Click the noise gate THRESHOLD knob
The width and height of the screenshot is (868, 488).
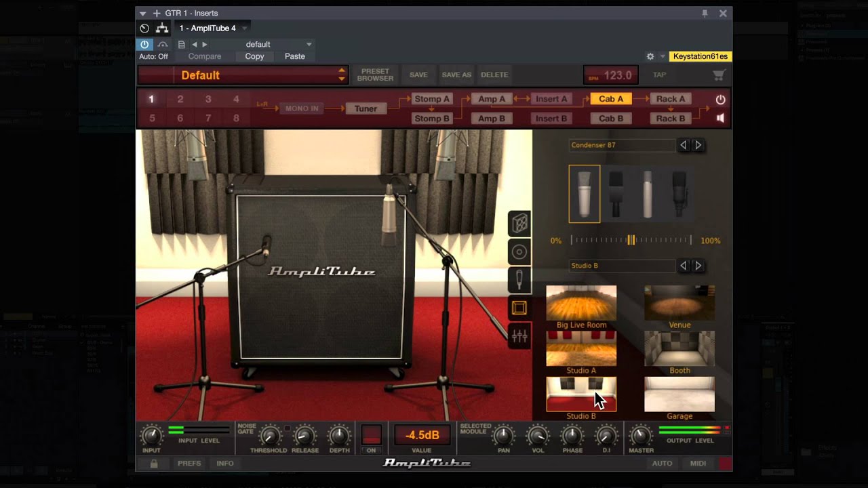tap(269, 435)
